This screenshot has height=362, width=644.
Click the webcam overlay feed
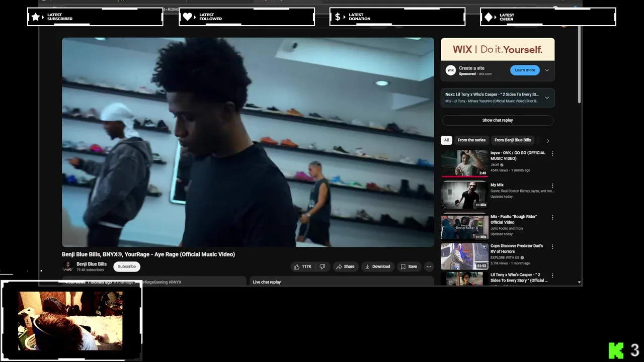(x=70, y=321)
